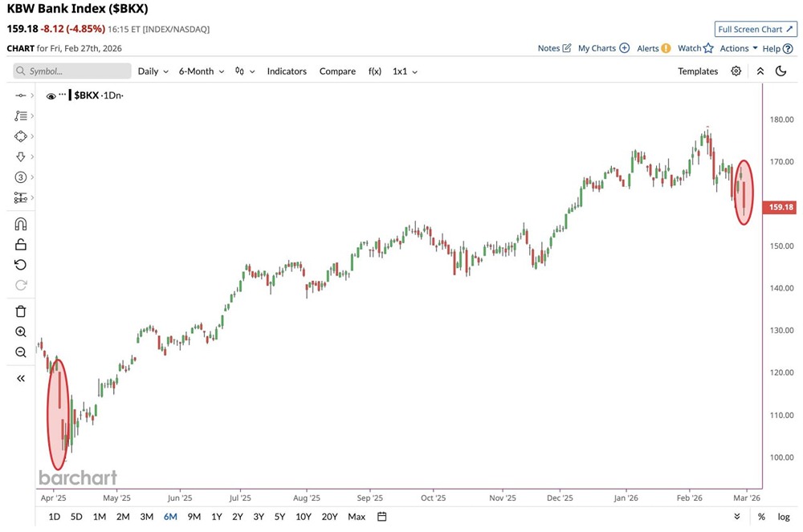The width and height of the screenshot is (803, 532).
Task: Click the Symbol search field
Action: (x=72, y=71)
